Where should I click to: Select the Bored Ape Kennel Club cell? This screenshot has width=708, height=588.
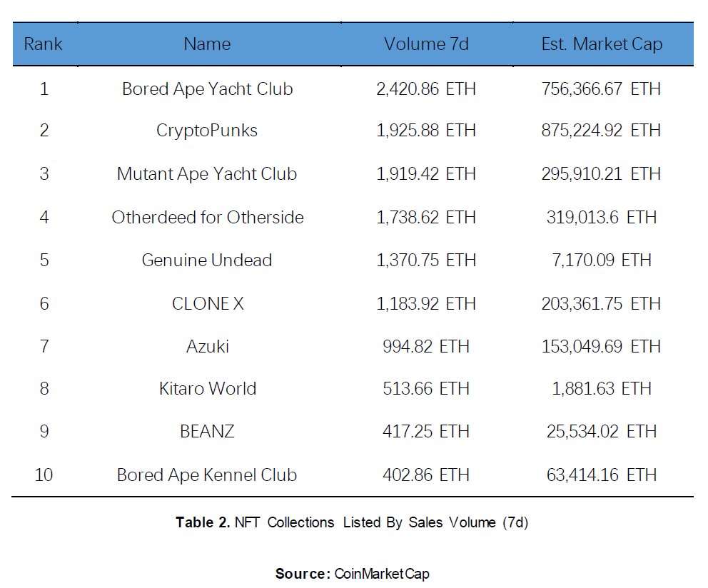click(207, 475)
